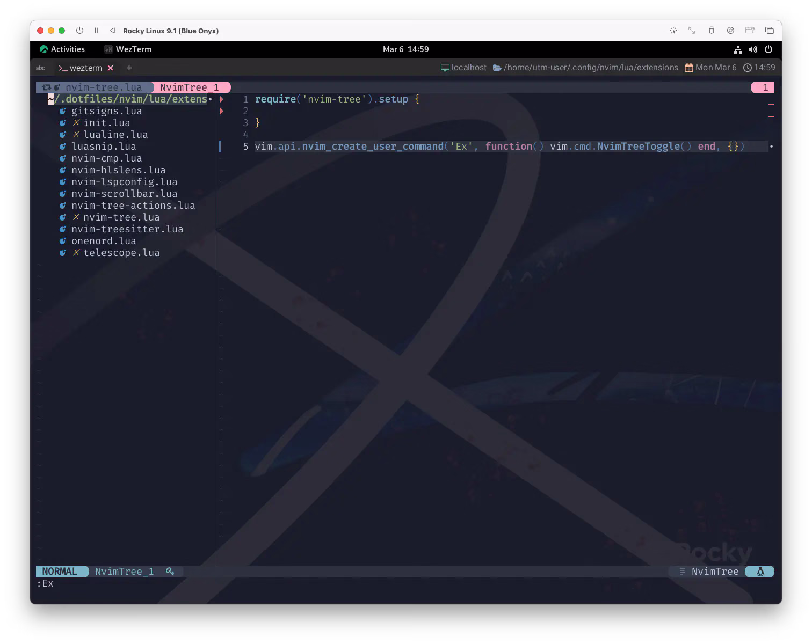Screen dimensions: 812x644
Task: Click the clock icon beside 14:59
Action: pos(747,68)
